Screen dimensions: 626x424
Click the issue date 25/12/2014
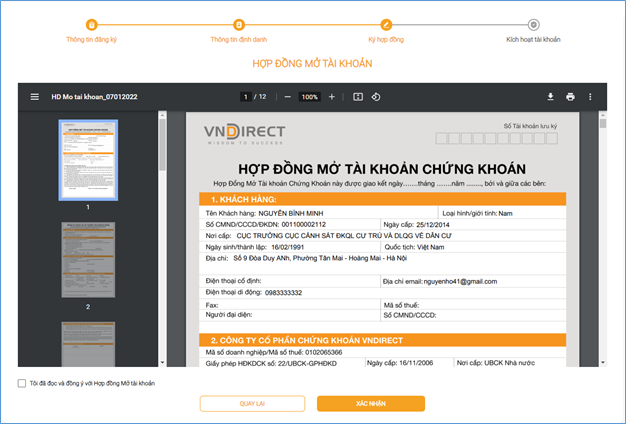433,224
